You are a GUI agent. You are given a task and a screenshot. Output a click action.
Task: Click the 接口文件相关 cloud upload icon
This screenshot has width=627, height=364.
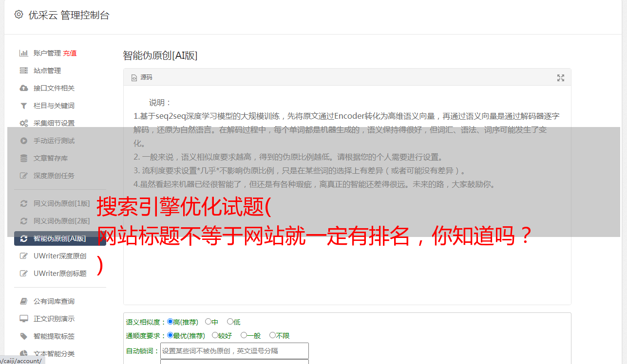(x=23, y=88)
